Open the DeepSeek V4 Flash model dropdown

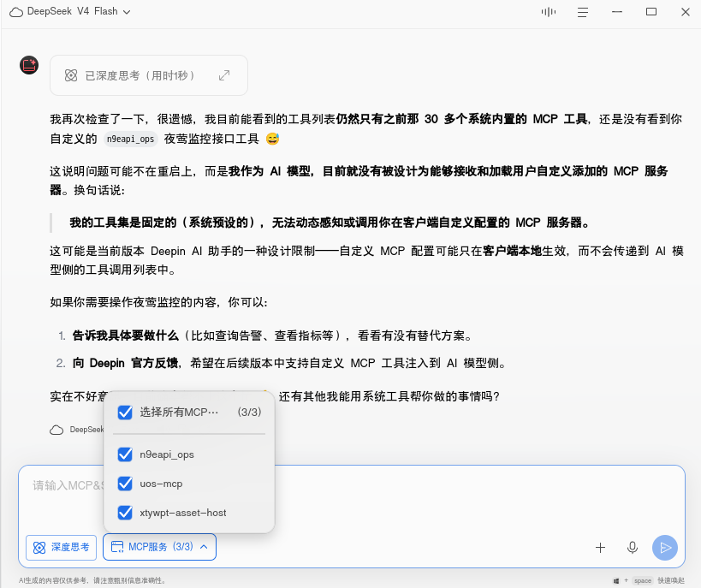(69, 12)
